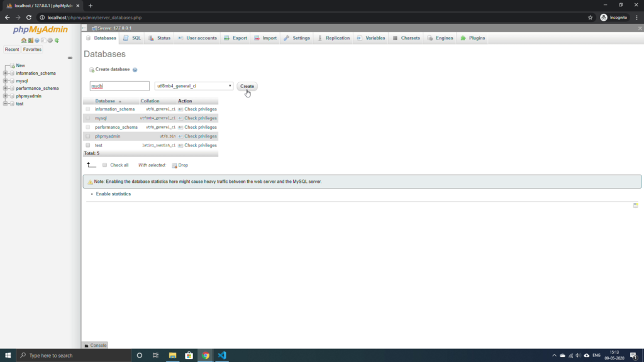Expand performance_schema in the navigation tree
The height and width of the screenshot is (362, 644).
(5, 88)
